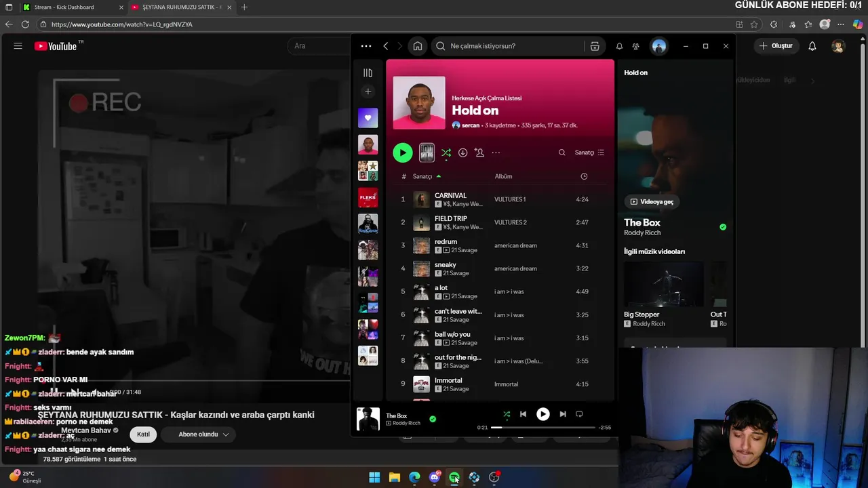The height and width of the screenshot is (488, 868).
Task: Click YouTube Oluştur button
Action: click(x=776, y=46)
